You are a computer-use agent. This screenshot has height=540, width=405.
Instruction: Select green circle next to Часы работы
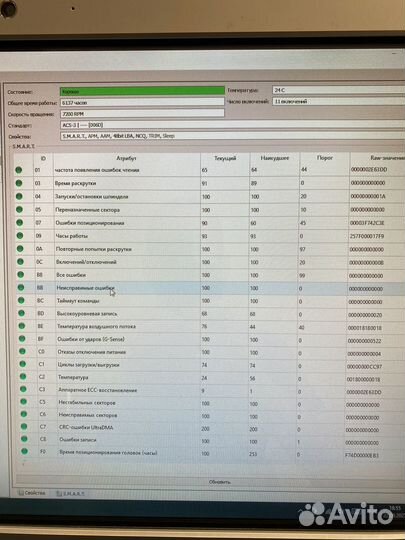tap(20, 236)
